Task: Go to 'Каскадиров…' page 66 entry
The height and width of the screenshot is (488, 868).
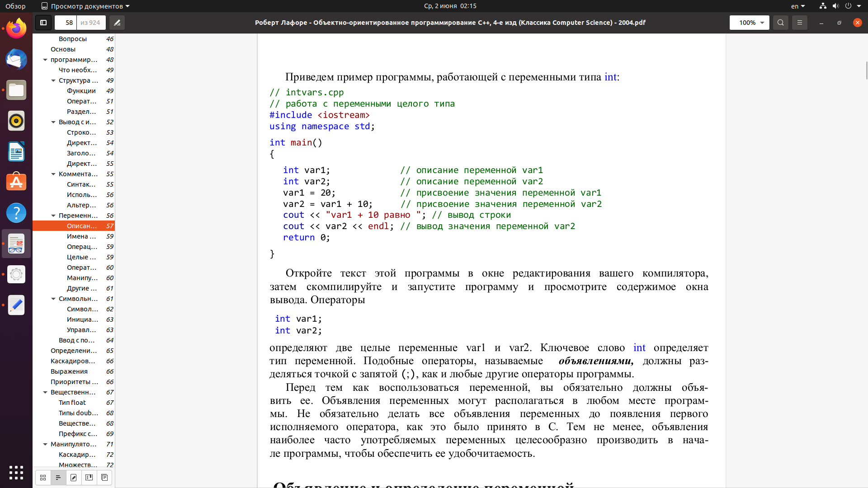Action: click(74, 361)
